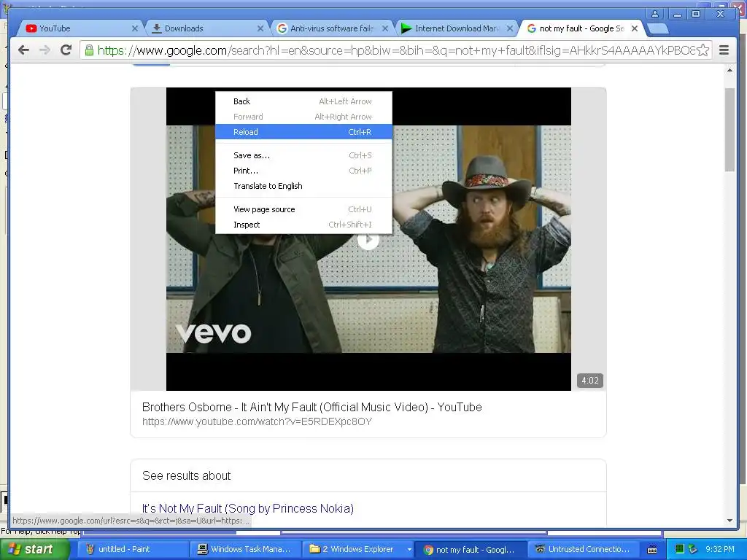Viewport: 747px width, 560px height.
Task: Click the page scrollbar up arrow
Action: (x=729, y=71)
